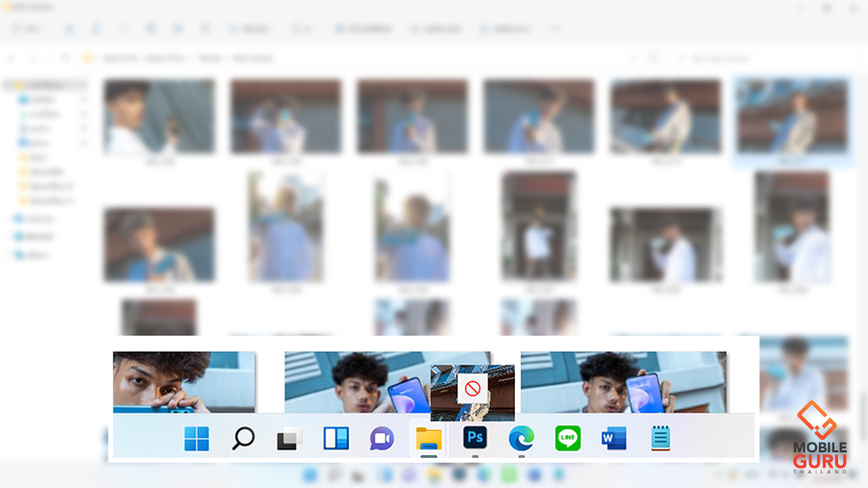Select the first photo in the folder grid

click(x=159, y=118)
